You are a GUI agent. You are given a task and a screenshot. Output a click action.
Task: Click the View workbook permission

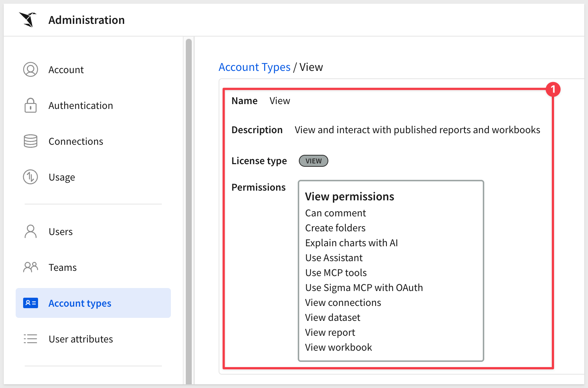[x=339, y=347]
